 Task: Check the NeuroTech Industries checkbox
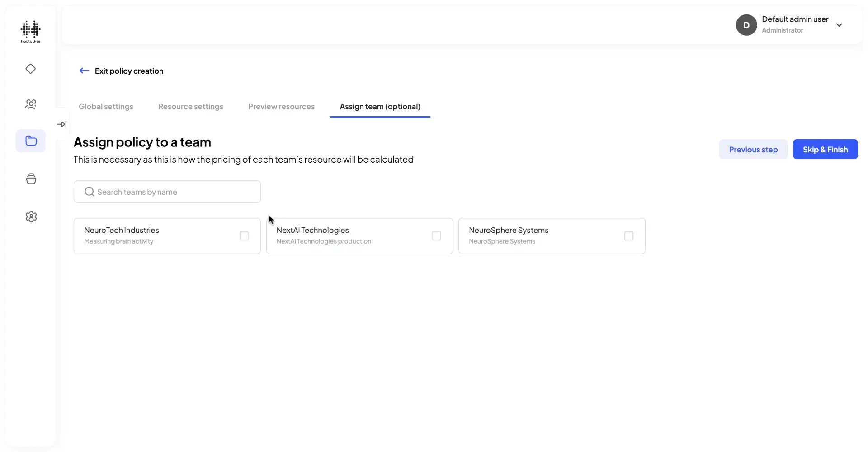(244, 236)
